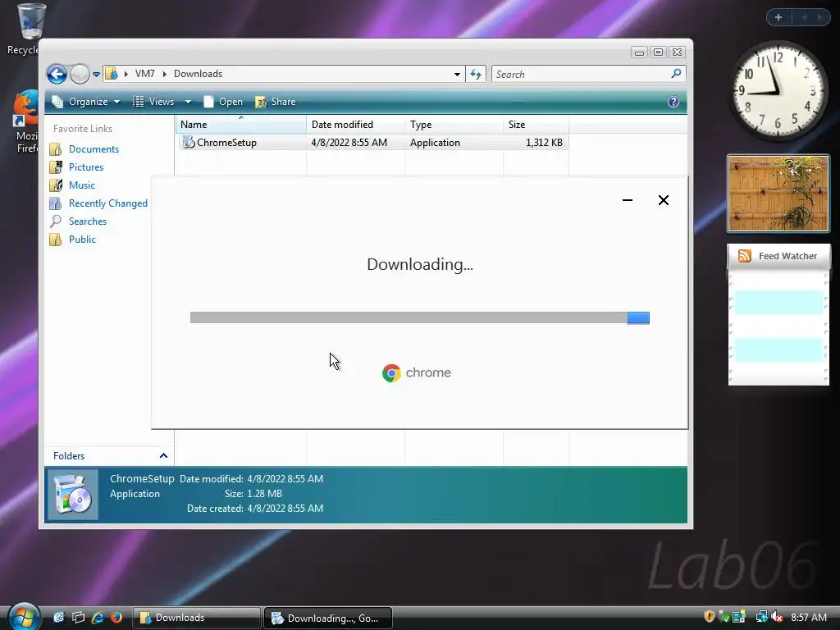This screenshot has height=630, width=840.
Task: Click the Chrome download progress bar
Action: [420, 317]
